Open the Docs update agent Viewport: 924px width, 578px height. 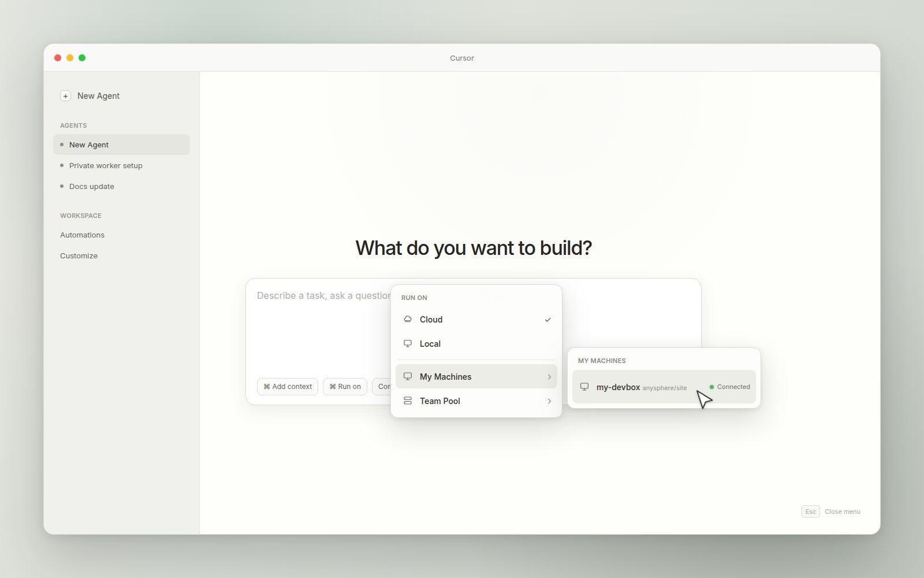pos(121,186)
